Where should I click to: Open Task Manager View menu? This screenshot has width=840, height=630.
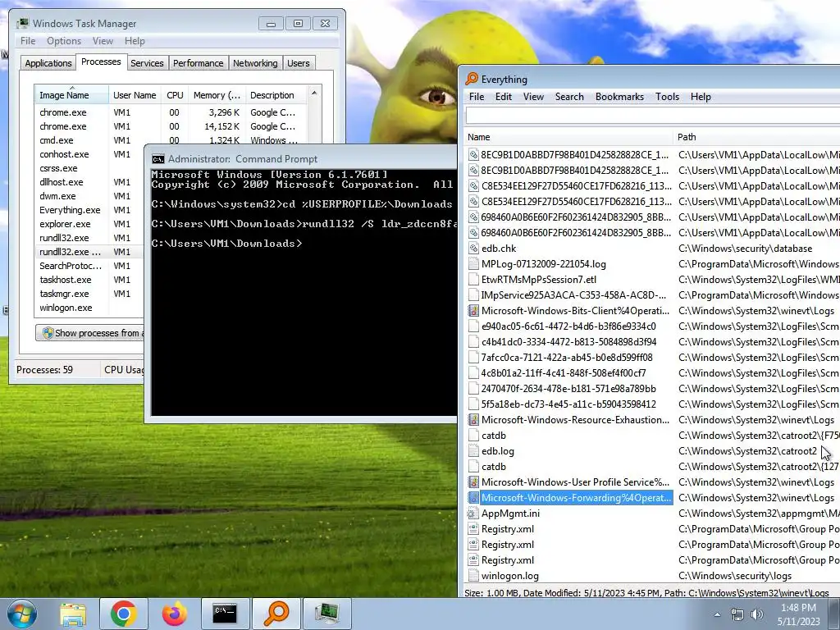(103, 41)
